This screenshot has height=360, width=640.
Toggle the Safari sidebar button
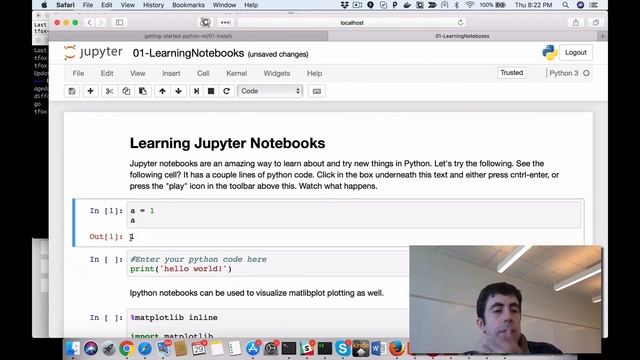tap(119, 22)
